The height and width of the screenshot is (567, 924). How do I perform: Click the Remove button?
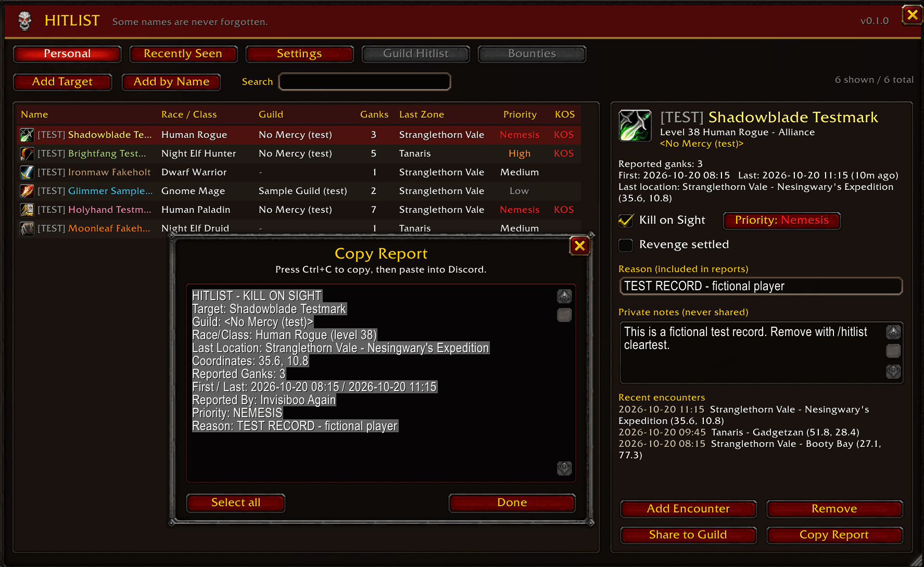pos(834,509)
